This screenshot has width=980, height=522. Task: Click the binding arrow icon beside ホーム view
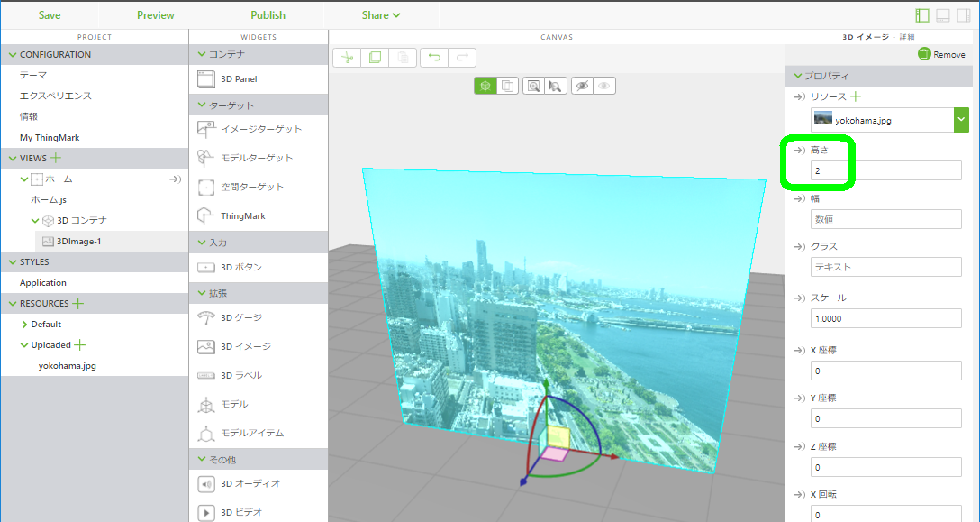click(x=175, y=179)
